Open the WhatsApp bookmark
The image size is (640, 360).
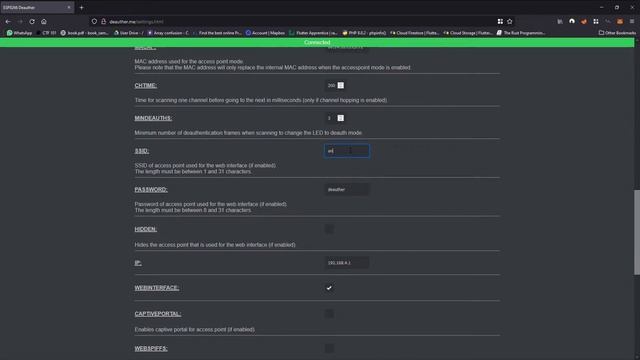(19, 33)
